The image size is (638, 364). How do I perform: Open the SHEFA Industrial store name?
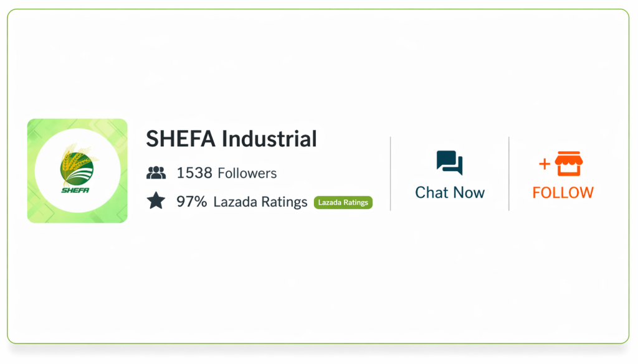[x=231, y=139]
